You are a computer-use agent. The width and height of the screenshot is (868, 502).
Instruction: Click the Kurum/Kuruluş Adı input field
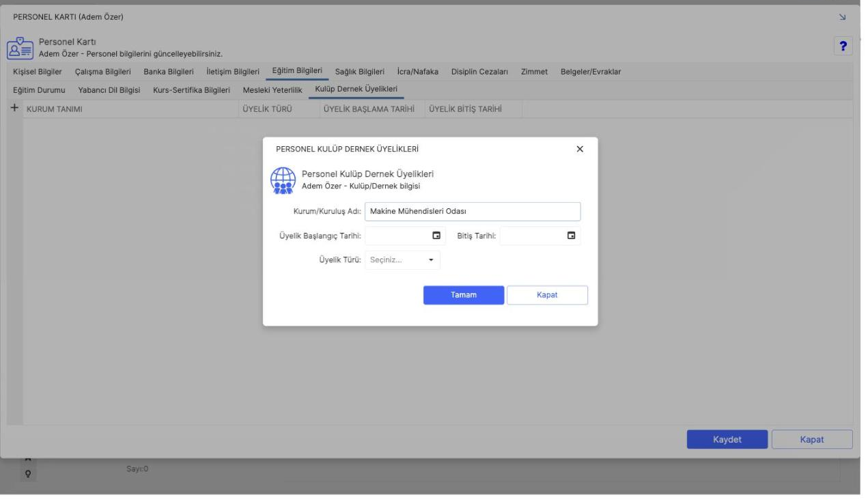473,212
